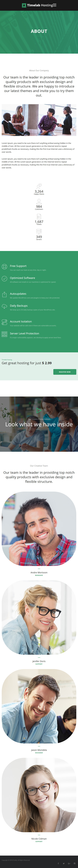Click the Timelab Hosting logo
Viewport: 78px width, 868px height.
pos(37,5)
